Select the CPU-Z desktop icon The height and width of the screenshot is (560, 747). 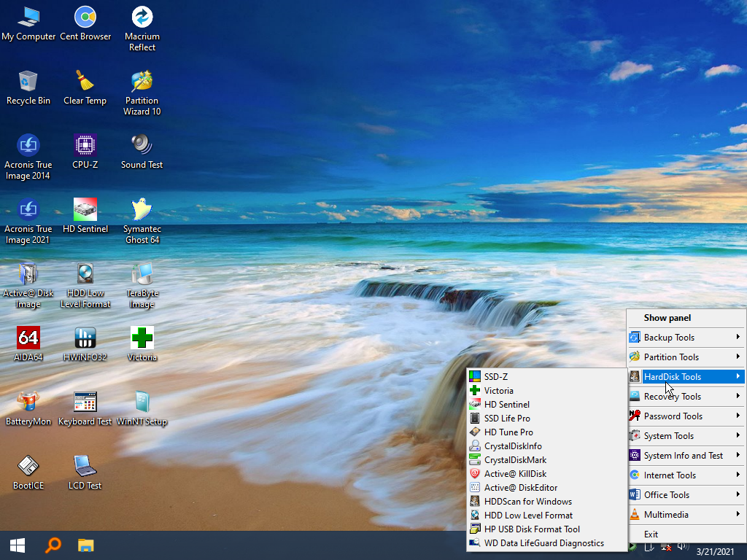[x=85, y=152]
